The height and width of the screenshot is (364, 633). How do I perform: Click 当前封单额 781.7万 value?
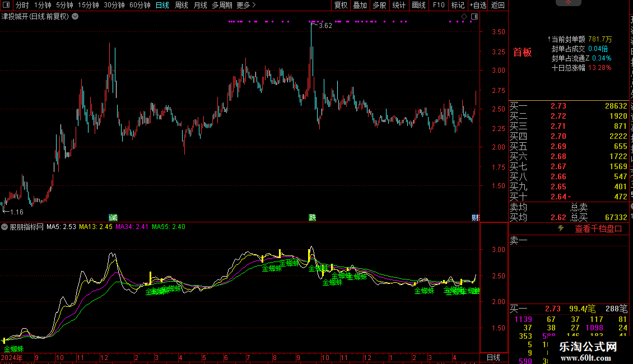[x=600, y=39]
